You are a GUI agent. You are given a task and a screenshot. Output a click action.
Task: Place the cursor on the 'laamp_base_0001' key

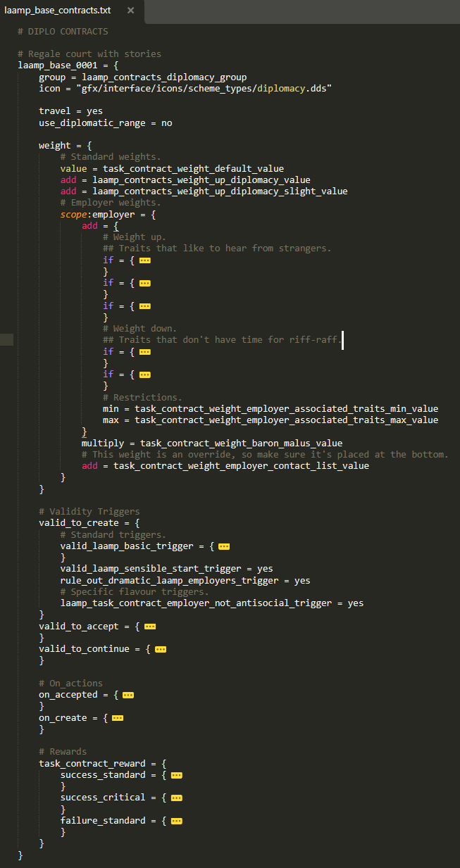(x=57, y=65)
